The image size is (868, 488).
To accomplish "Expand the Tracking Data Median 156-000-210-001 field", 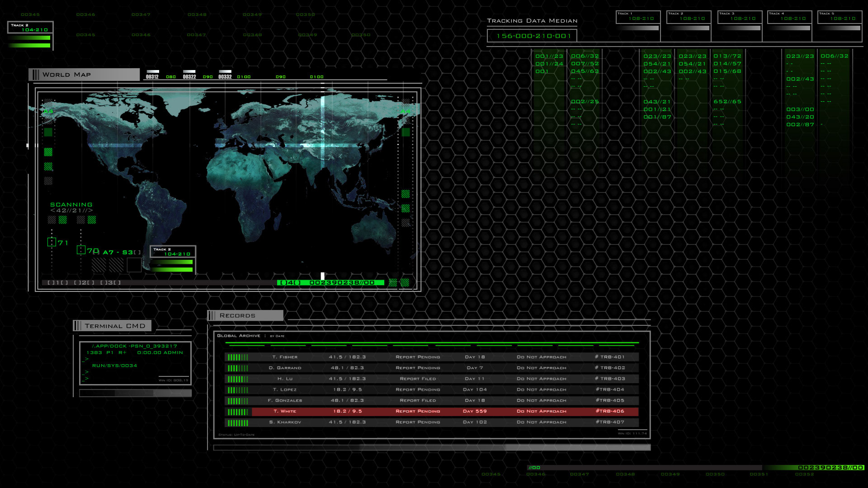I will coord(532,36).
